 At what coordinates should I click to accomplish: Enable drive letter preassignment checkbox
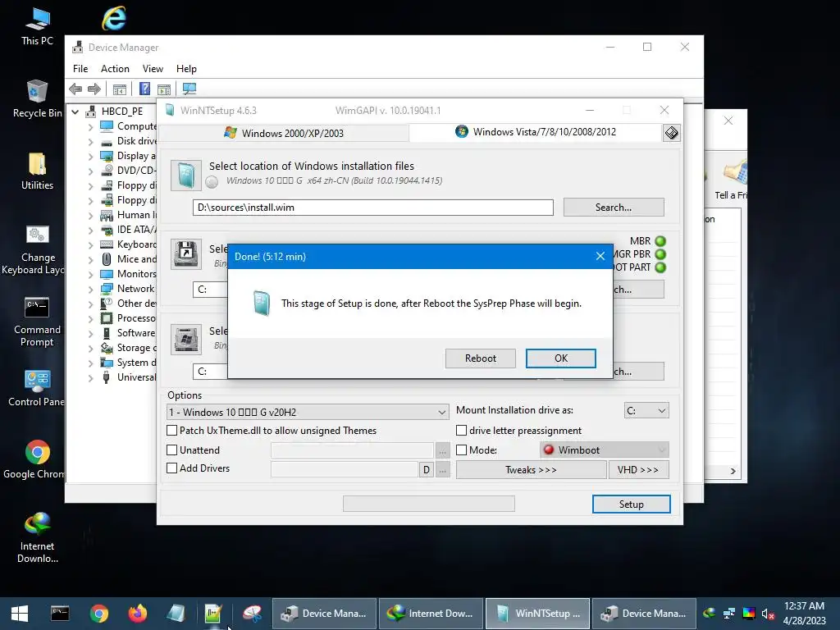tap(461, 430)
